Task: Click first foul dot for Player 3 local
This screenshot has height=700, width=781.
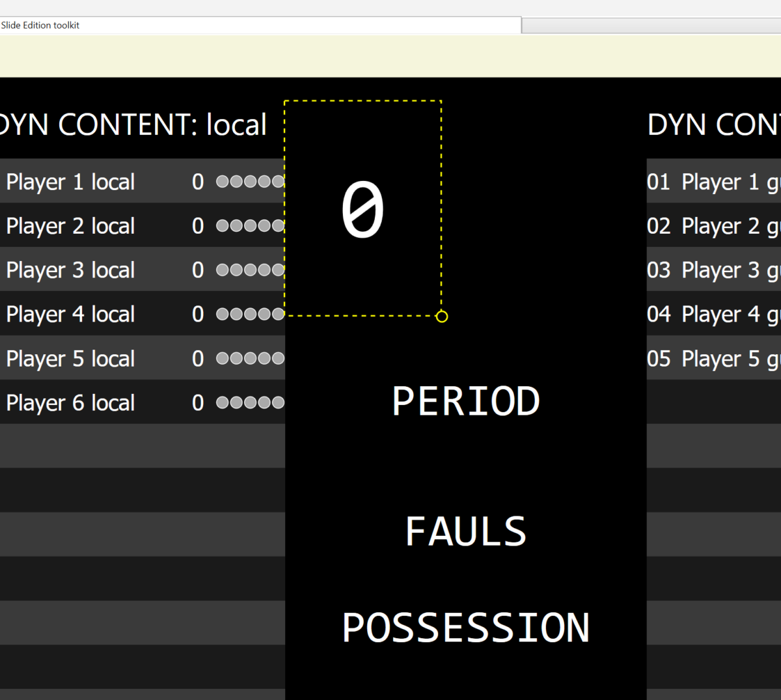Action: (x=223, y=270)
